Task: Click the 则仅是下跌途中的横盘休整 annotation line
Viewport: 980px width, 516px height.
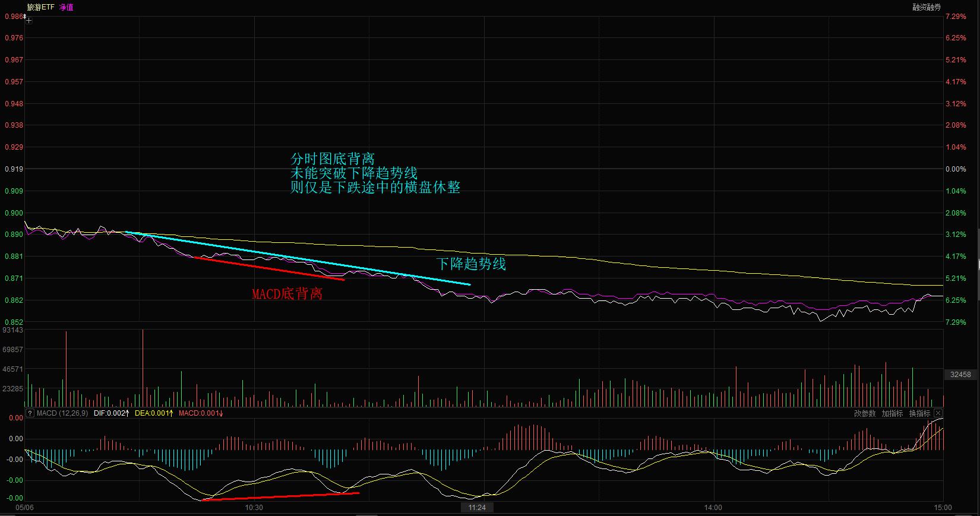Action: (375, 187)
